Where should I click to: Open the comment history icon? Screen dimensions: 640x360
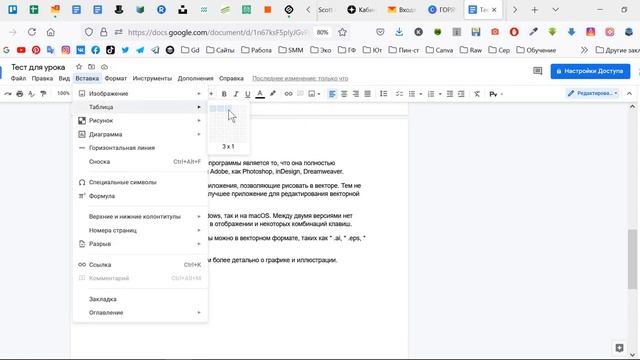coord(538,71)
